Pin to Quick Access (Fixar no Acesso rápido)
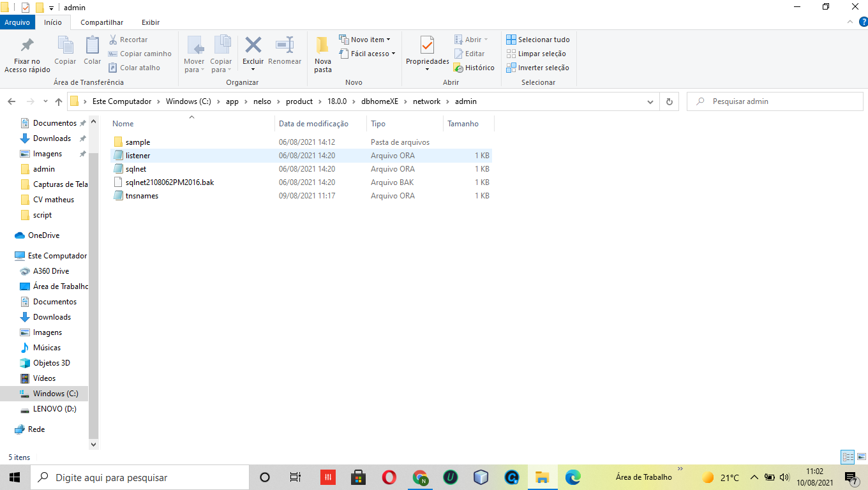This screenshot has height=490, width=868. [x=27, y=54]
